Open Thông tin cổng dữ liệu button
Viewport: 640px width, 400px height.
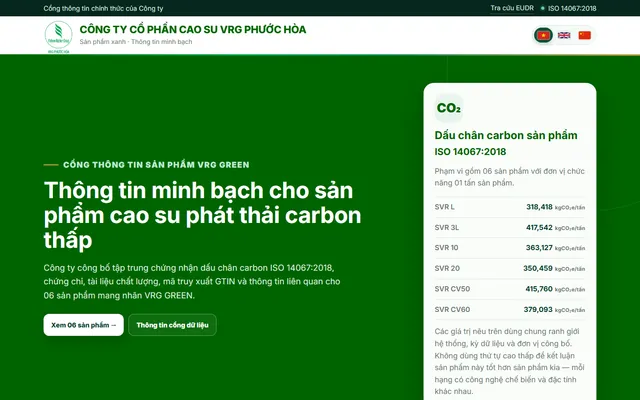tap(172, 325)
